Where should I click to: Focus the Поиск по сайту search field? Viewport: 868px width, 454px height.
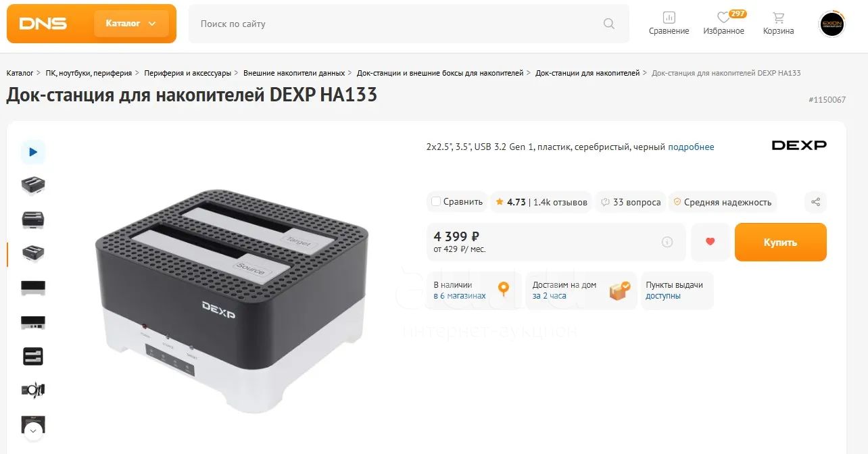(x=399, y=24)
